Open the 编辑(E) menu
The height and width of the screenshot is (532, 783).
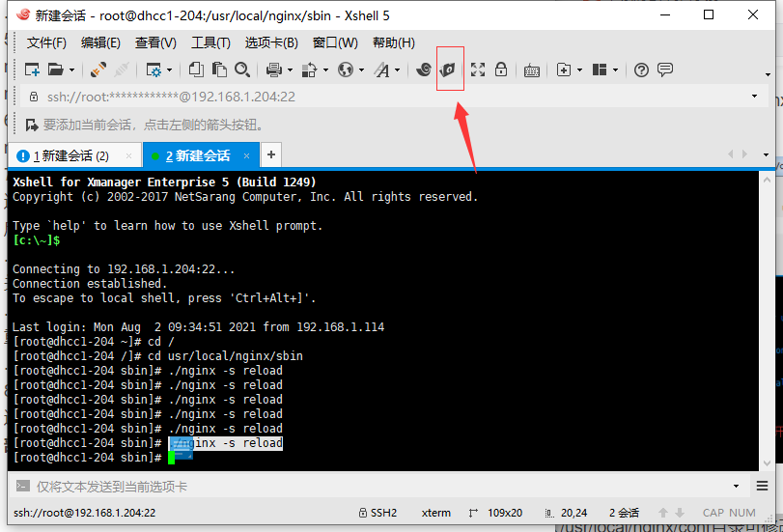pos(100,42)
